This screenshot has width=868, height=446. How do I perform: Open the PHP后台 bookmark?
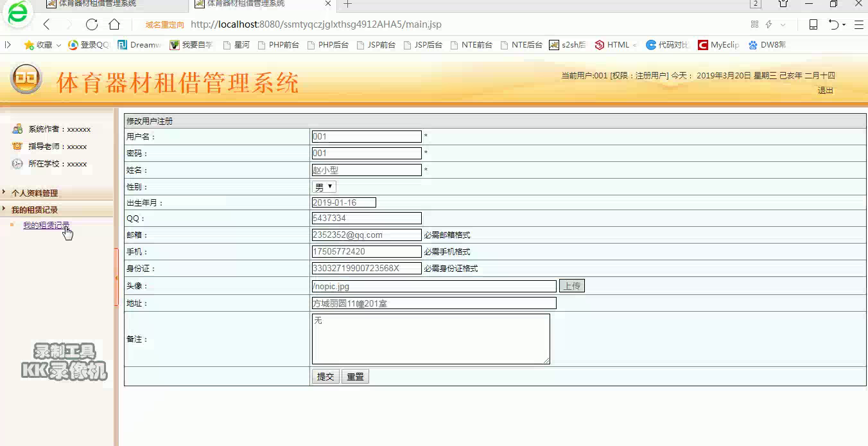coord(328,45)
